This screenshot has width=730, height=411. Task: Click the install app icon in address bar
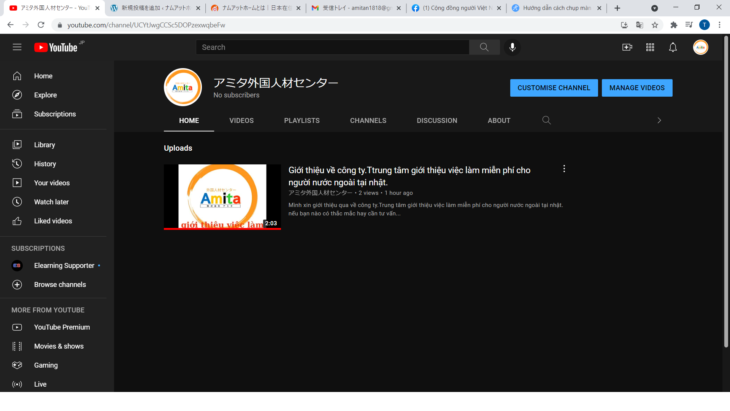click(624, 25)
